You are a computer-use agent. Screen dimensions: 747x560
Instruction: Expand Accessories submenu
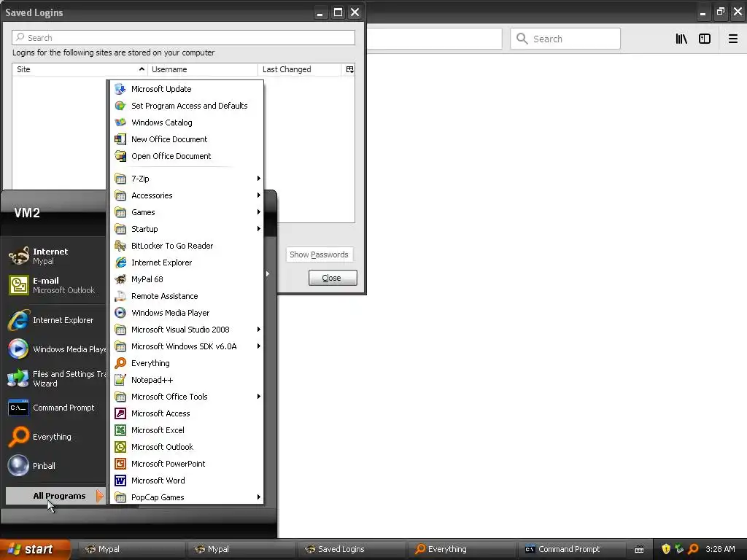pyautogui.click(x=187, y=195)
